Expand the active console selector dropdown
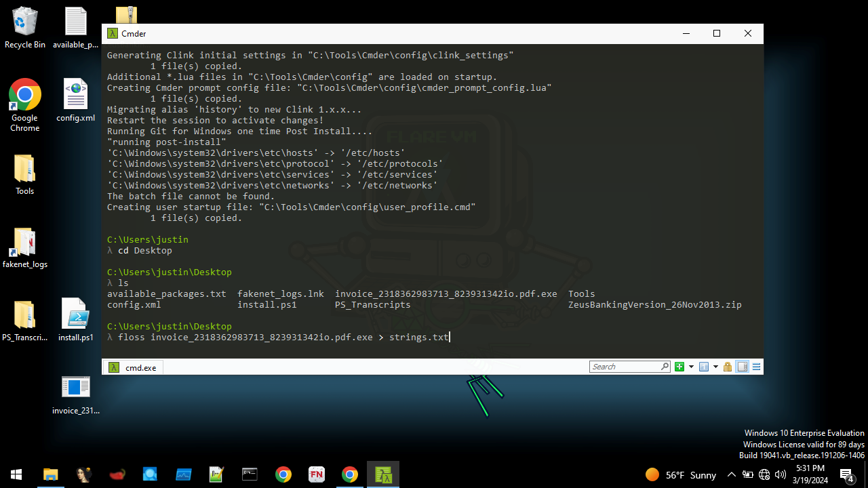Screen dimensions: 868x488 tap(715, 366)
